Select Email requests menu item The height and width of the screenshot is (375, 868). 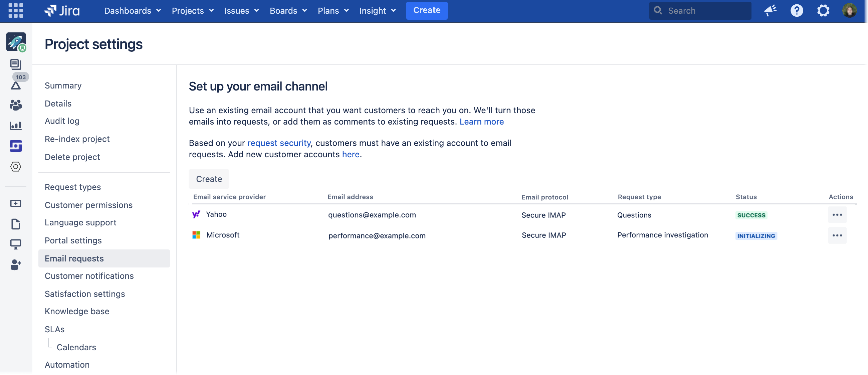point(104,258)
